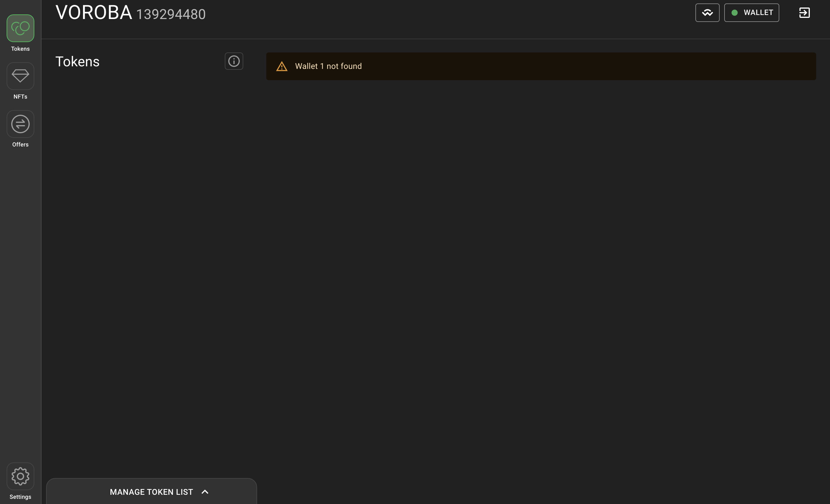The height and width of the screenshot is (504, 830).
Task: Open the info icon beside the Tokens heading
Action: (234, 61)
